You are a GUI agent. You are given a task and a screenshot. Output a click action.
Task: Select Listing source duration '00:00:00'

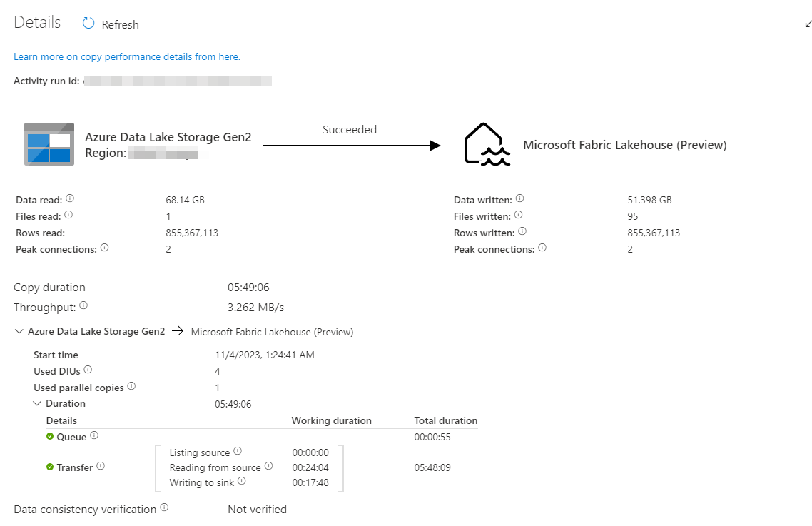tap(310, 452)
